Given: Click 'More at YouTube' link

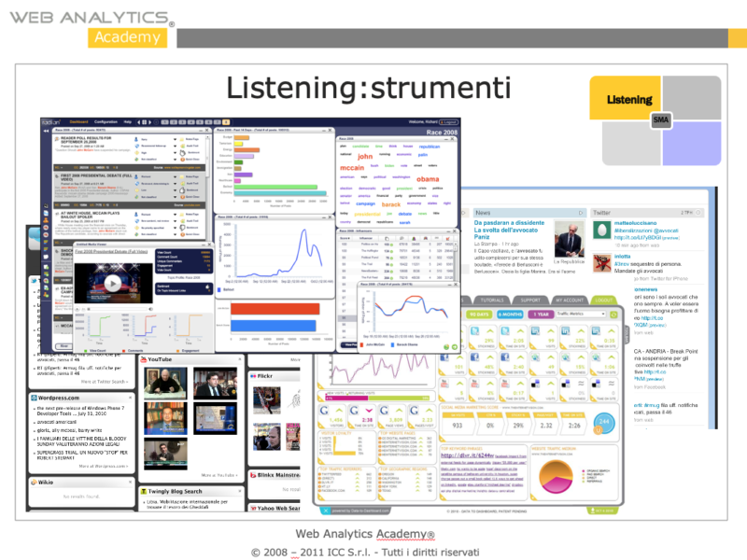Looking at the screenshot, I should click(219, 475).
